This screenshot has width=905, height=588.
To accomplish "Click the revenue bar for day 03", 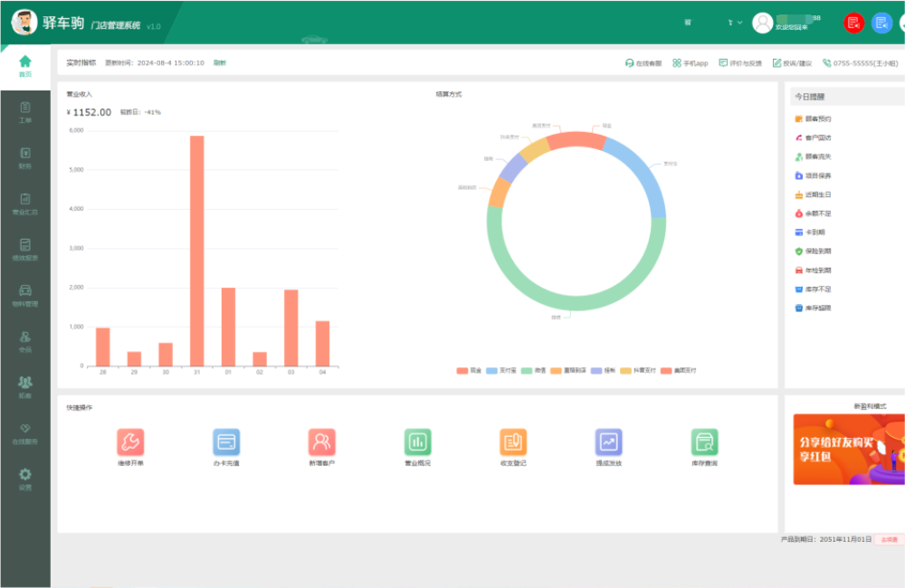I will (x=291, y=327).
